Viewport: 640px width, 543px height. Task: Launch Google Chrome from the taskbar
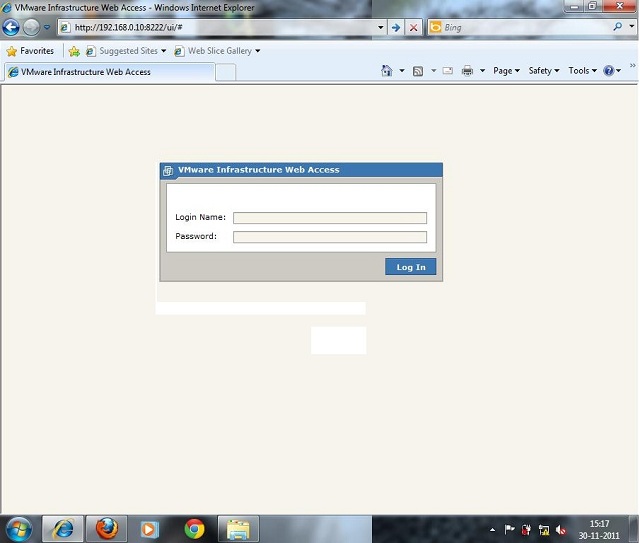tap(194, 529)
